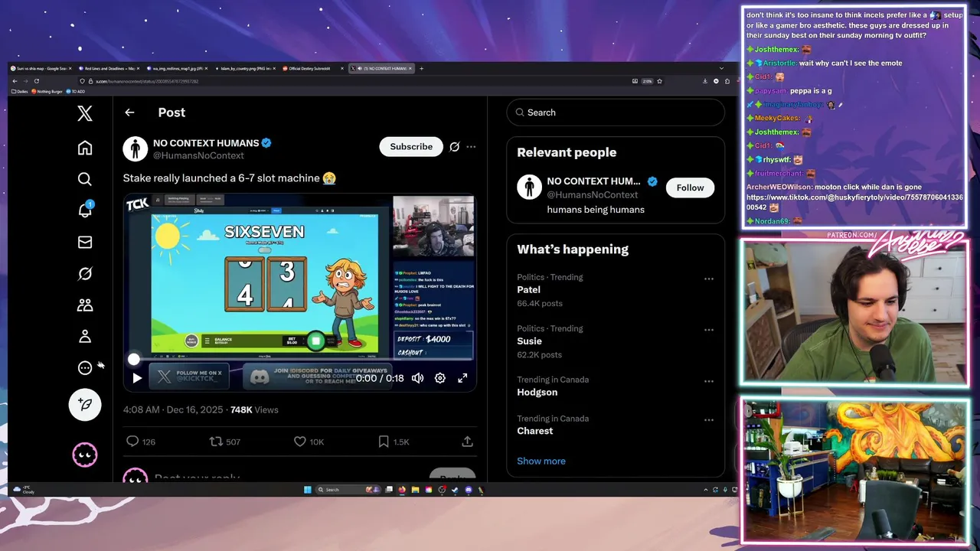The height and width of the screenshot is (551, 980).
Task: Open Nothing Burger bookmark
Action: click(47, 91)
